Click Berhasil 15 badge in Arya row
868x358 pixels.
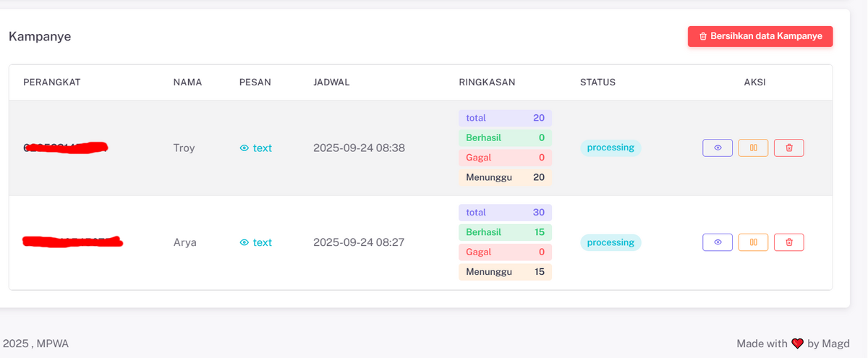(x=505, y=232)
